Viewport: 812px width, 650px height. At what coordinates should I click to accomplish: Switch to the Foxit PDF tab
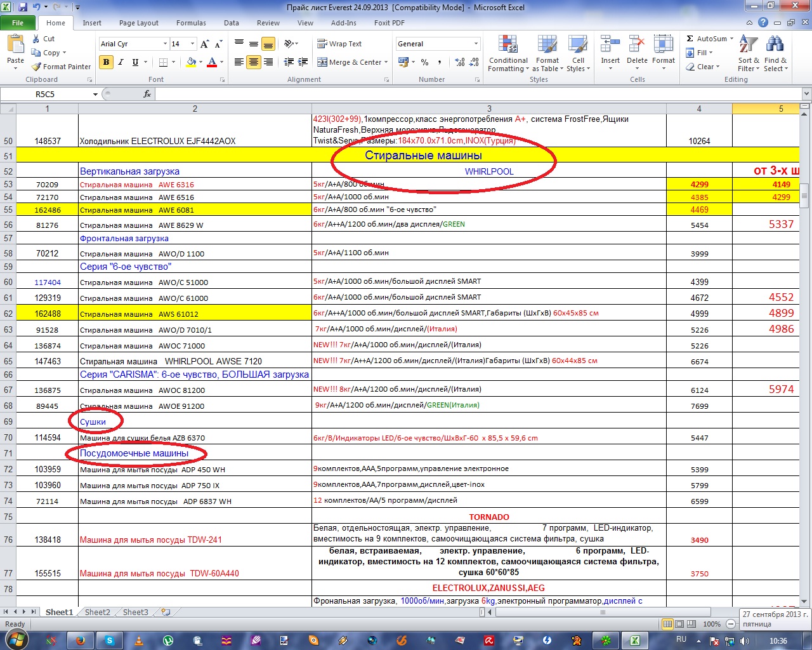pos(390,23)
